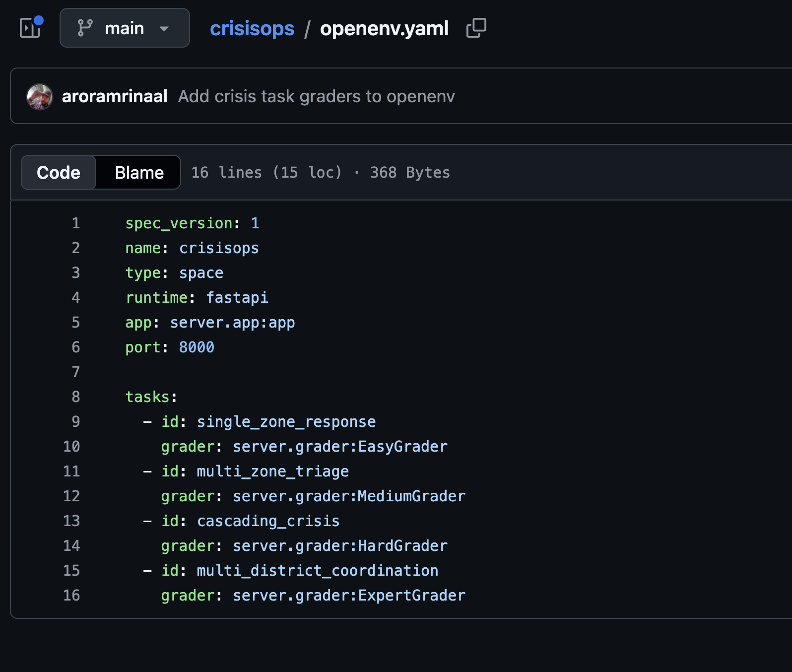Viewport: 792px width, 672px height.
Task: Click 'server.grader:ExpertGrader' text
Action: 349,596
